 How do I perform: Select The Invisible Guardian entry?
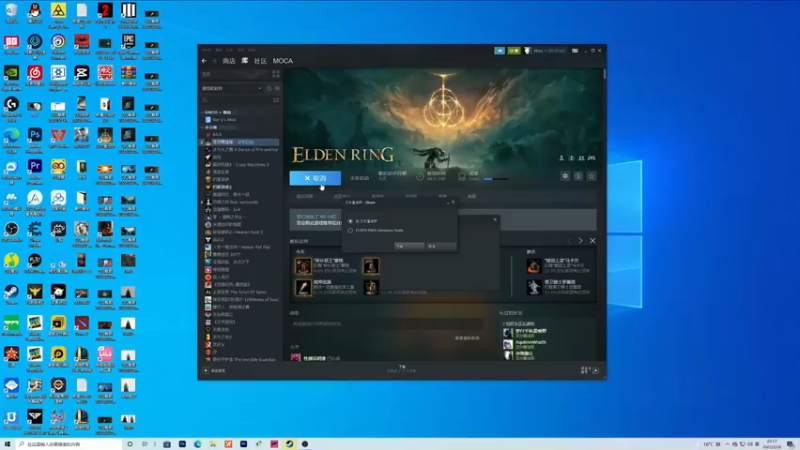242,359
